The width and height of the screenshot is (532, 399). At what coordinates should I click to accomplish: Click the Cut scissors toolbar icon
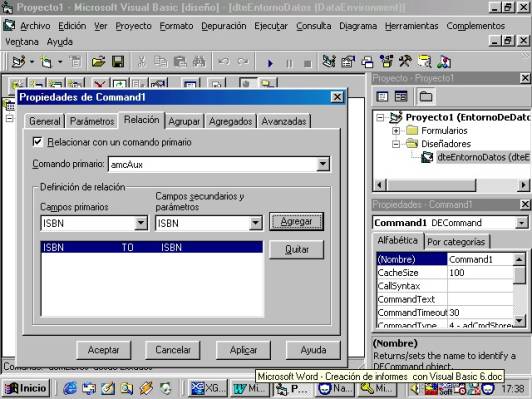click(141, 62)
